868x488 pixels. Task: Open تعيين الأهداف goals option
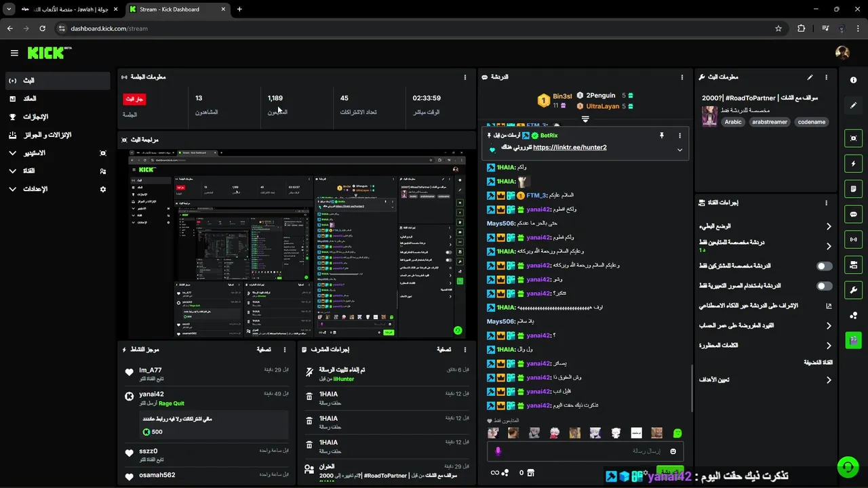tap(766, 380)
